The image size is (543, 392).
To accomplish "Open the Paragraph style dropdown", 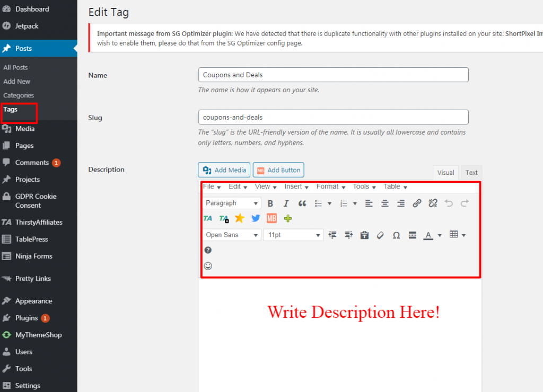I will tap(232, 203).
